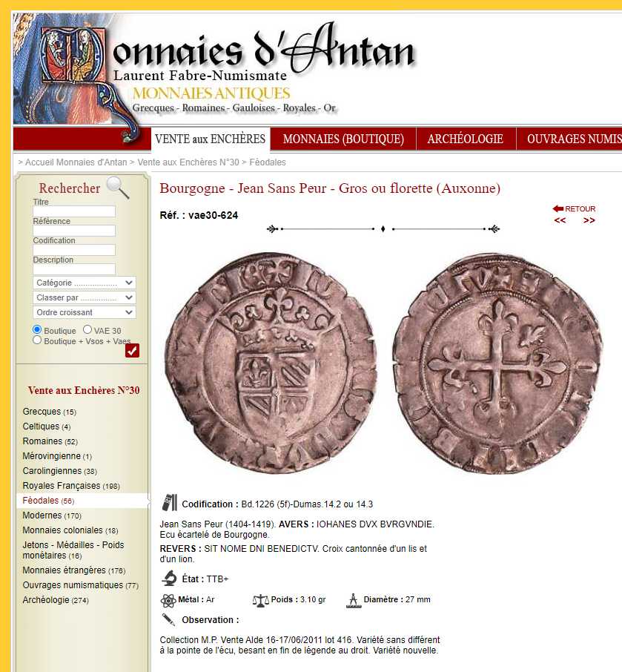Click the scales Poids icon
This screenshot has height=672, width=622.
[x=260, y=601]
